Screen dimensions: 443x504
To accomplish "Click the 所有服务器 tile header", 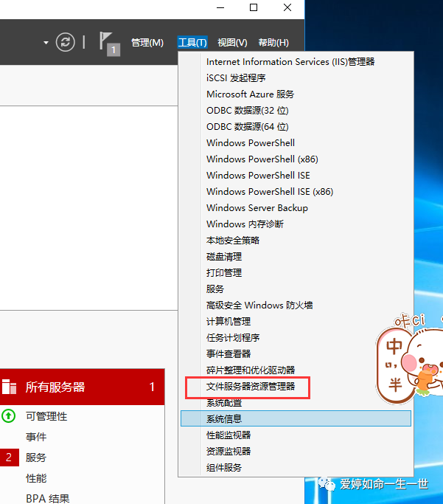I will coord(82,387).
